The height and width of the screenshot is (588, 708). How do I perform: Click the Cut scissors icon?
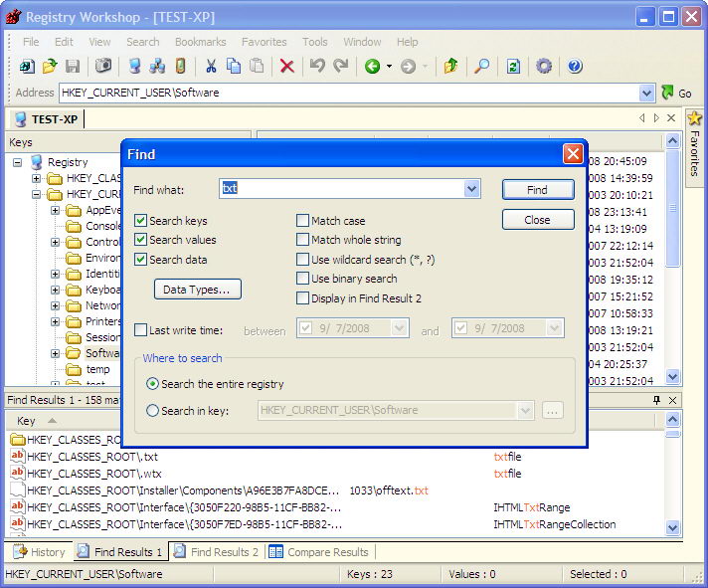coord(211,67)
